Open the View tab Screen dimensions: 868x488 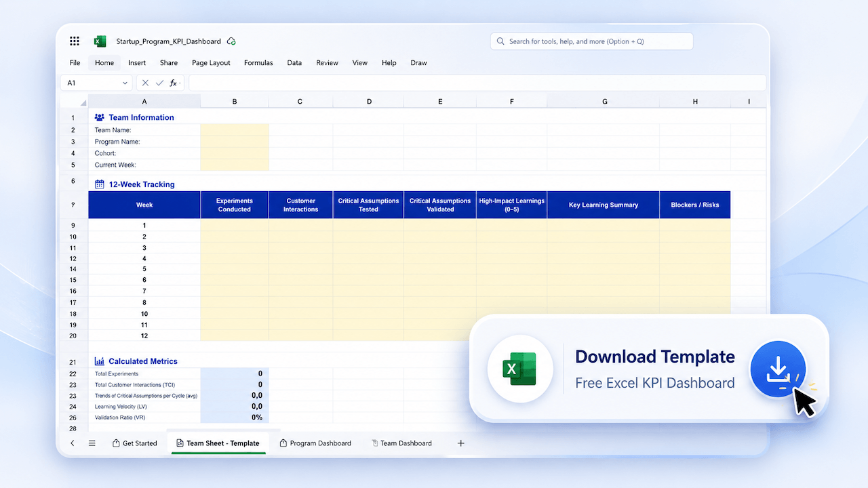tap(360, 63)
